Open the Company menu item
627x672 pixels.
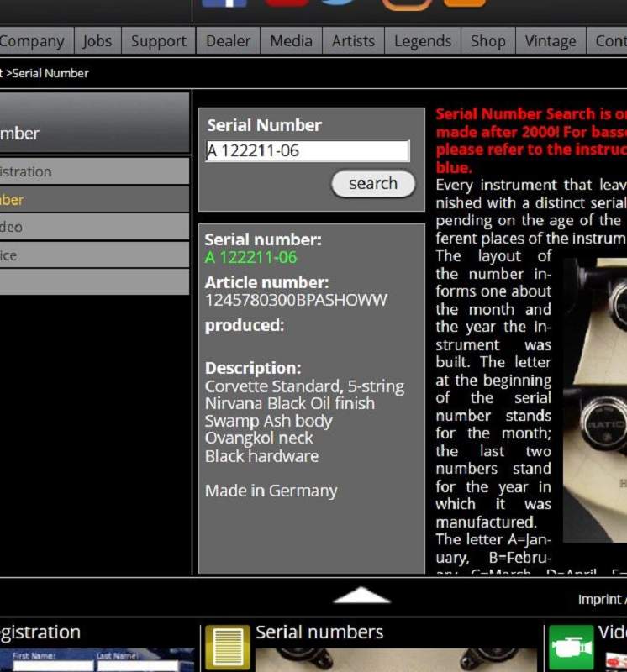tap(36, 40)
